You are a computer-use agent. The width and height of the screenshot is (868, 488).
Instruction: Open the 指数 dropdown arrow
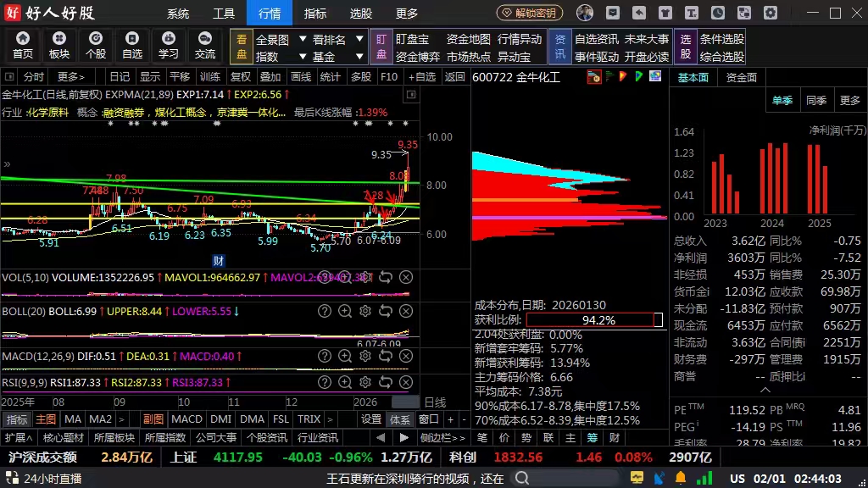303,56
